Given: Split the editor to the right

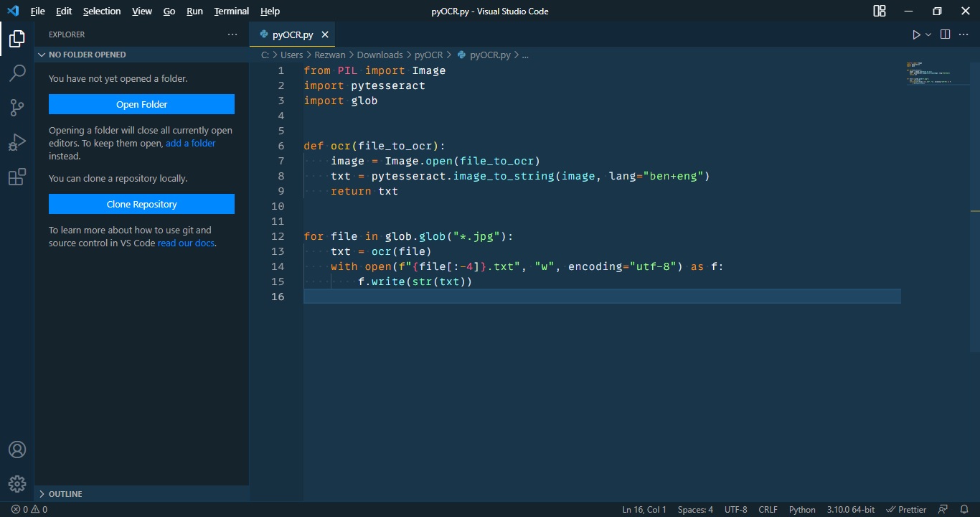Looking at the screenshot, I should [946, 34].
